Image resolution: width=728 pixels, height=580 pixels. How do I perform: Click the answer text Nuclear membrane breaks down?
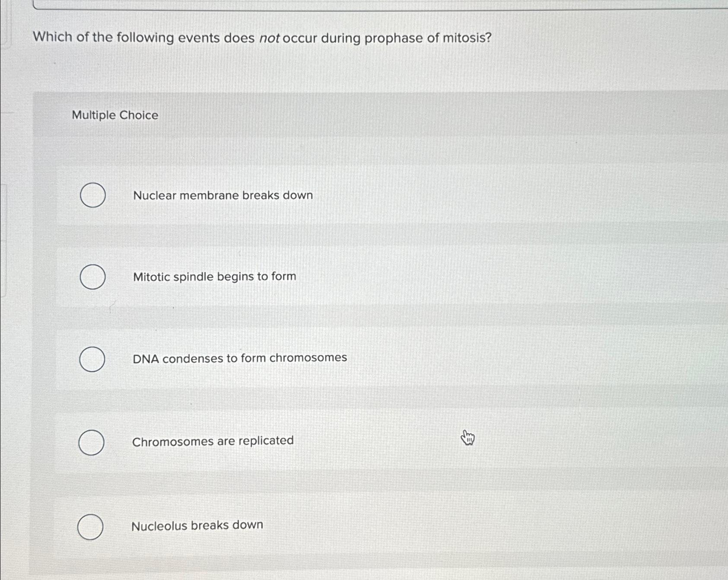[223, 195]
